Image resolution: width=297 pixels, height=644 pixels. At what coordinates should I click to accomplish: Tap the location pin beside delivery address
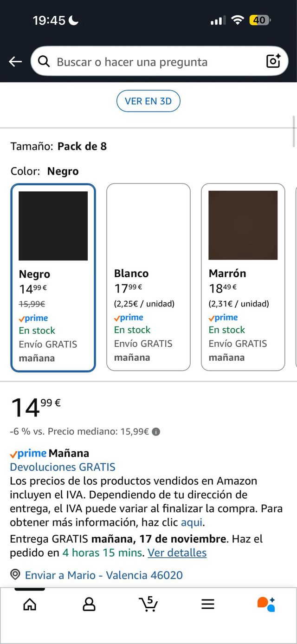[x=14, y=575]
